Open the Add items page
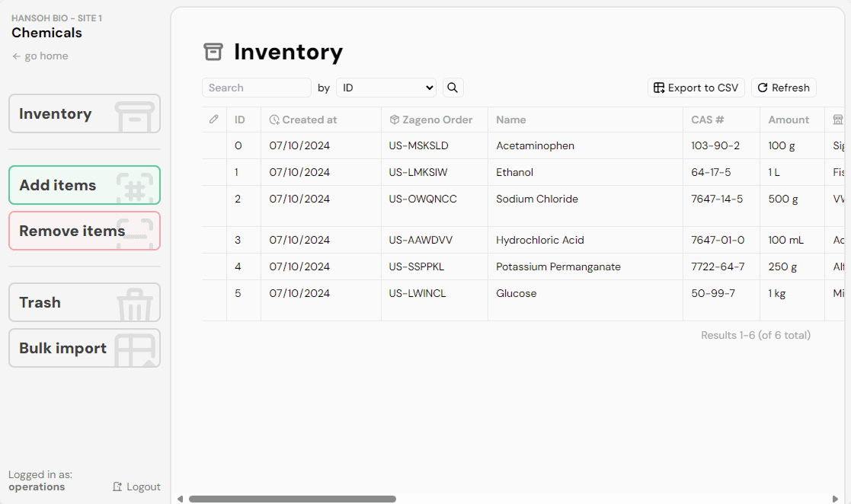851x504 pixels. click(x=85, y=185)
